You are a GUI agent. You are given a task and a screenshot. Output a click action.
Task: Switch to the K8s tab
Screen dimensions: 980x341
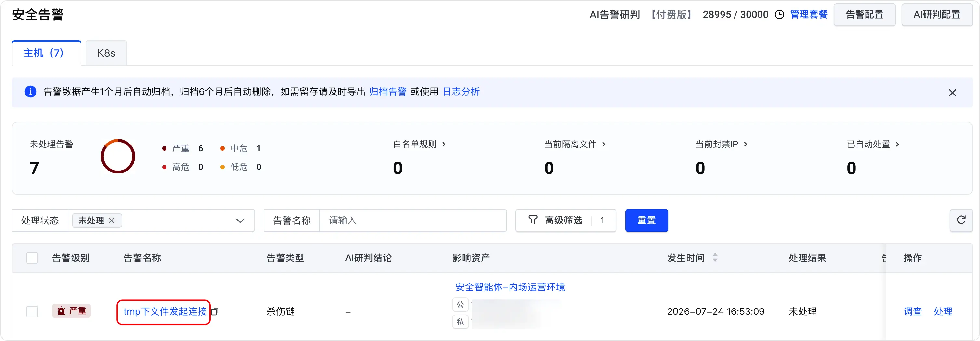coord(106,53)
